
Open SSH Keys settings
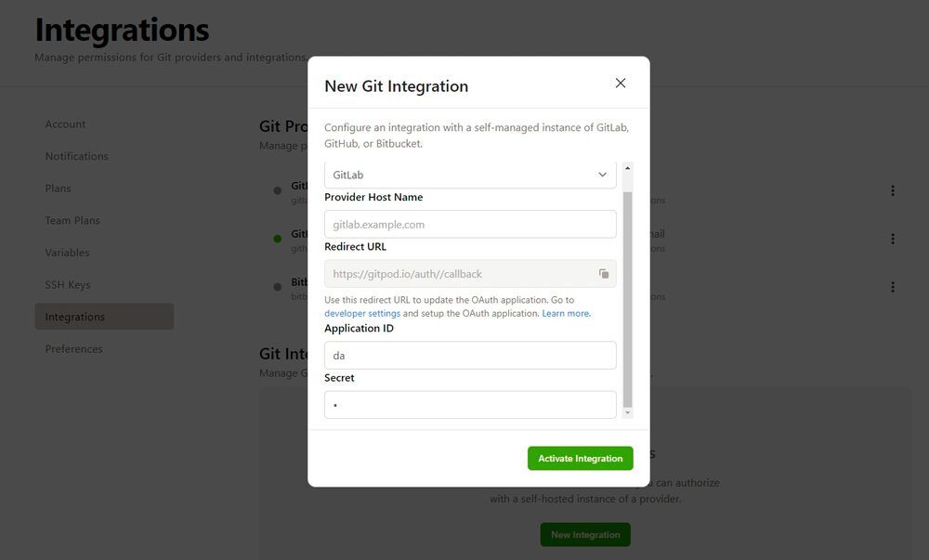point(68,285)
